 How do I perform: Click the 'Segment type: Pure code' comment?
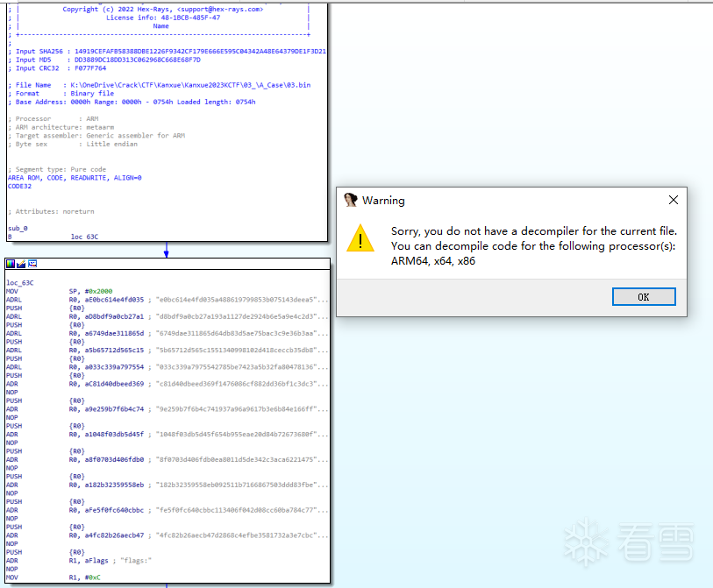point(57,169)
